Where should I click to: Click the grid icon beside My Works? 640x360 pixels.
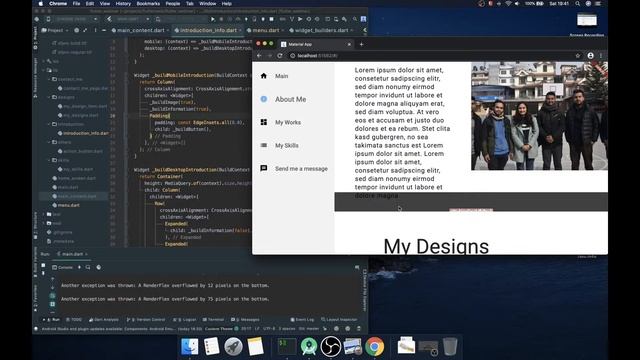264,122
